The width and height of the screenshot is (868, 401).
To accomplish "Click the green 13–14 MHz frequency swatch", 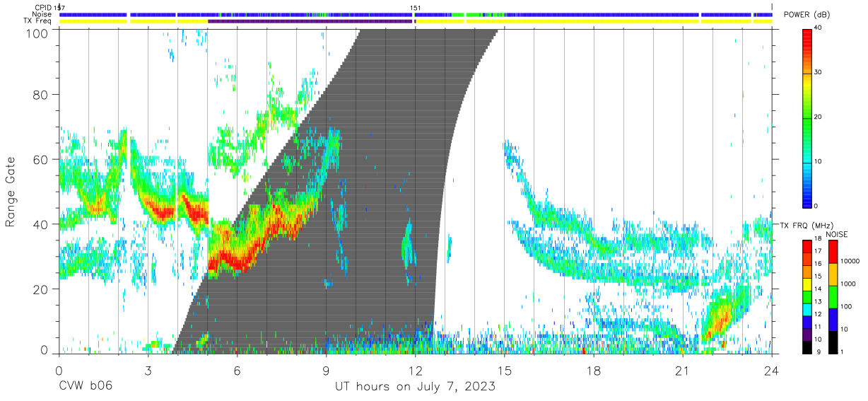I will 807,296.
